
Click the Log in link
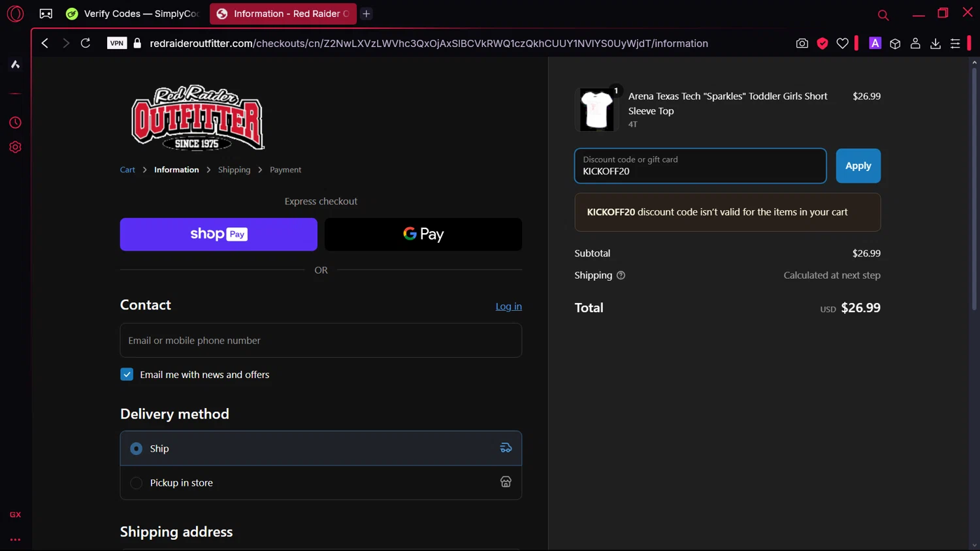coord(508,306)
